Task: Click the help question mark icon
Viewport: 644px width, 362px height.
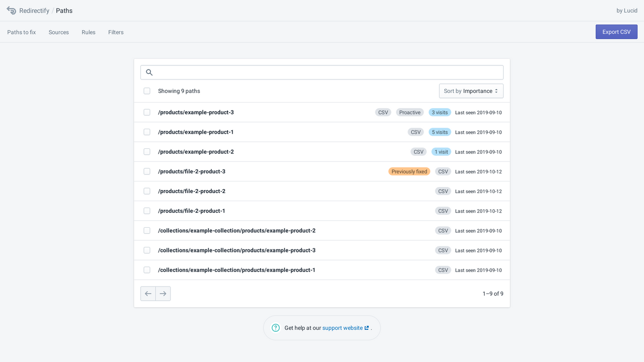Action: [x=276, y=328]
